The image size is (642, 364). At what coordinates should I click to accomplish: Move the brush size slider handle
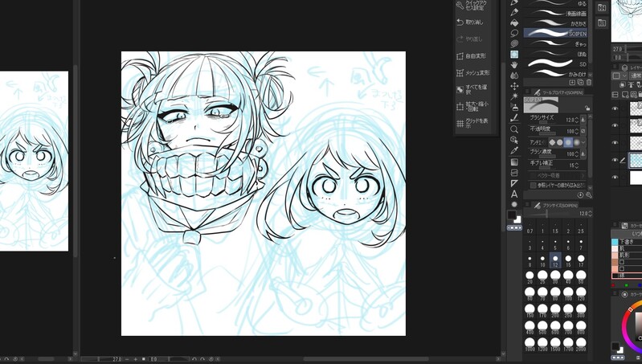click(x=546, y=214)
